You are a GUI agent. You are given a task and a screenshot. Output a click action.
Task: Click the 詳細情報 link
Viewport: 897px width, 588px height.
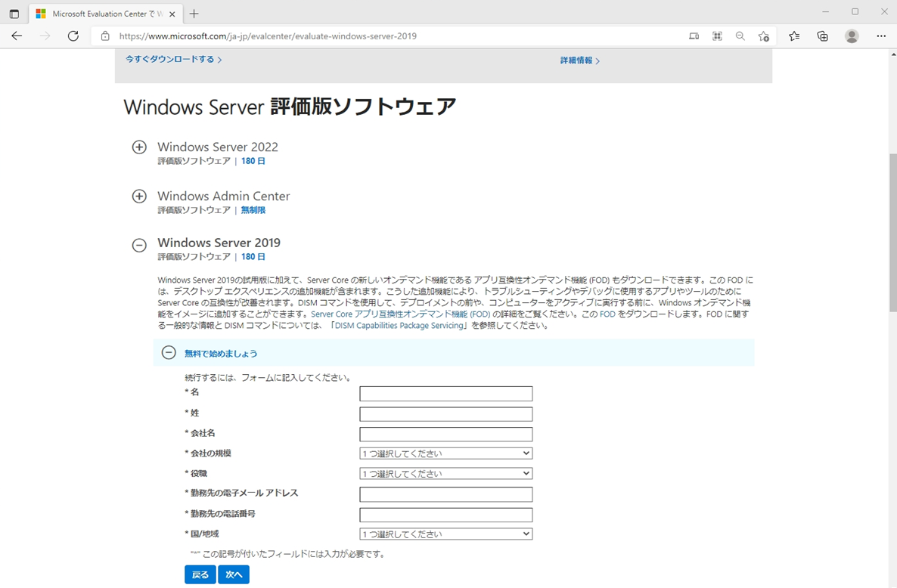(x=580, y=60)
